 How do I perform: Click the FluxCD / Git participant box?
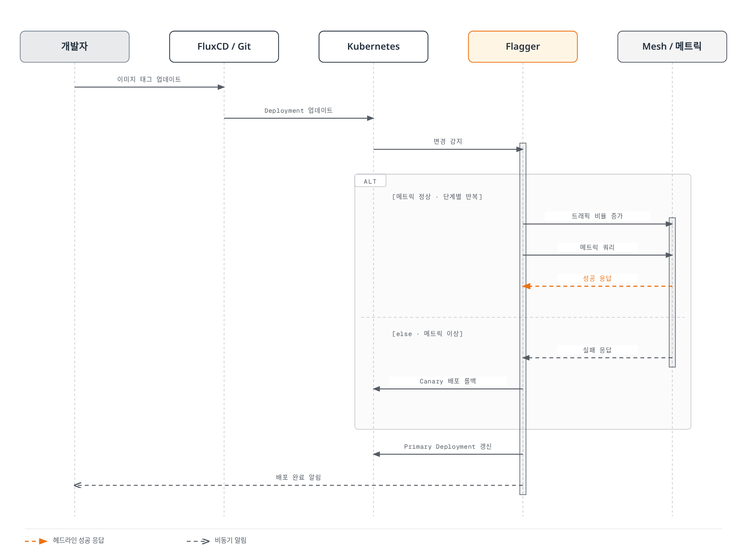click(224, 47)
